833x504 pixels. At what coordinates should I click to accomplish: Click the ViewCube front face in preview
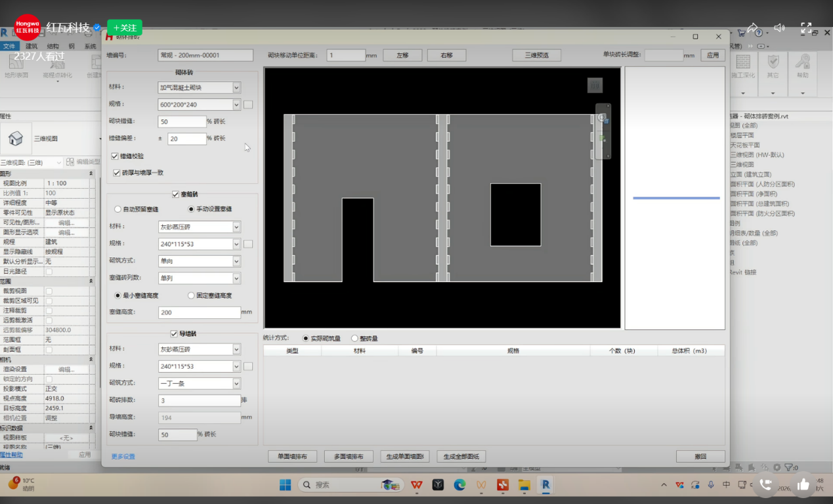595,85
